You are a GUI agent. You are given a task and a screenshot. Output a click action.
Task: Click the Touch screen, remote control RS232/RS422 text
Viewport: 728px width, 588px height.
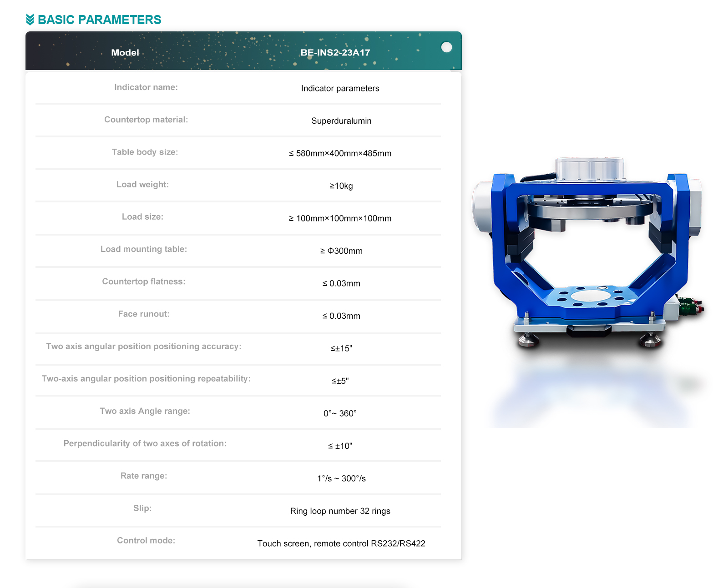pyautogui.click(x=341, y=543)
